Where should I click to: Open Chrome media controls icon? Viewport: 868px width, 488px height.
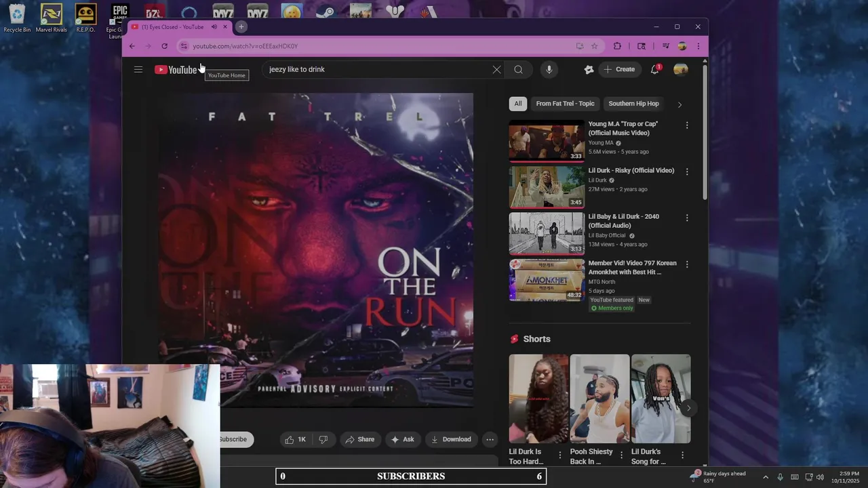pos(665,46)
